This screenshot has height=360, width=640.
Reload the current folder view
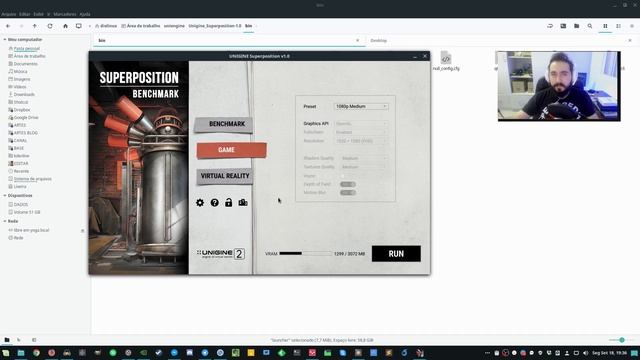50,26
